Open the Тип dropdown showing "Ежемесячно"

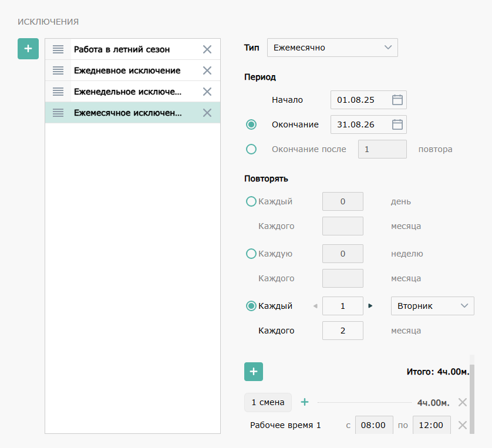tap(332, 48)
